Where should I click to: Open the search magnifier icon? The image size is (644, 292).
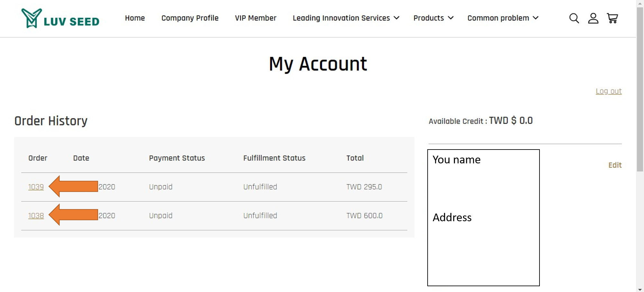pos(574,18)
